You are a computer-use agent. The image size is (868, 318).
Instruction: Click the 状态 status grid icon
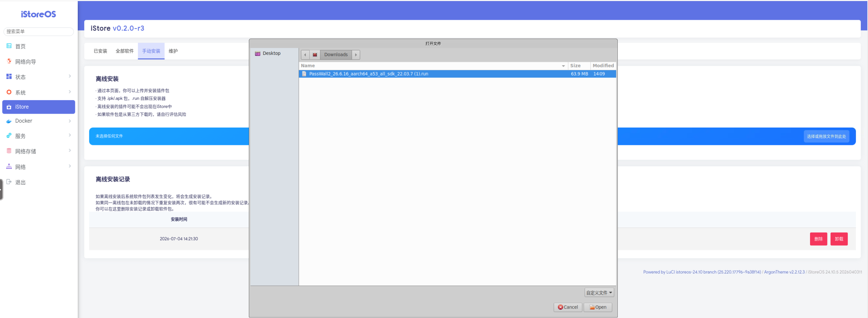[9, 76]
